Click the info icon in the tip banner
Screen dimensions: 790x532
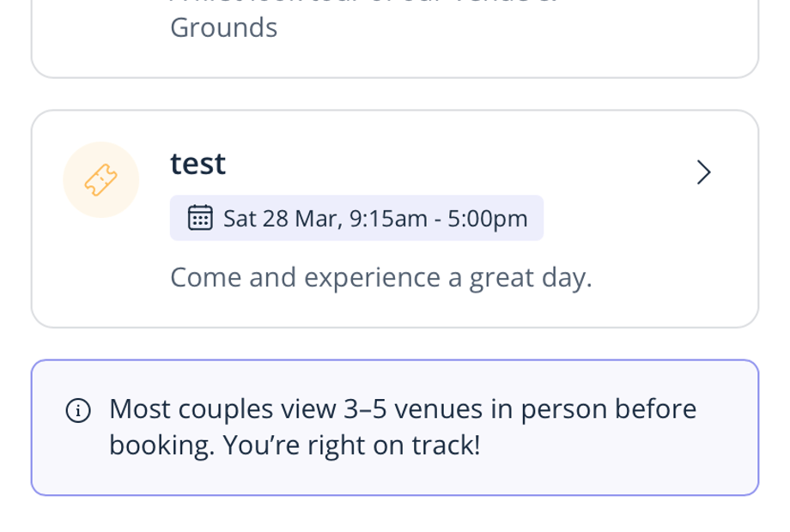78,411
